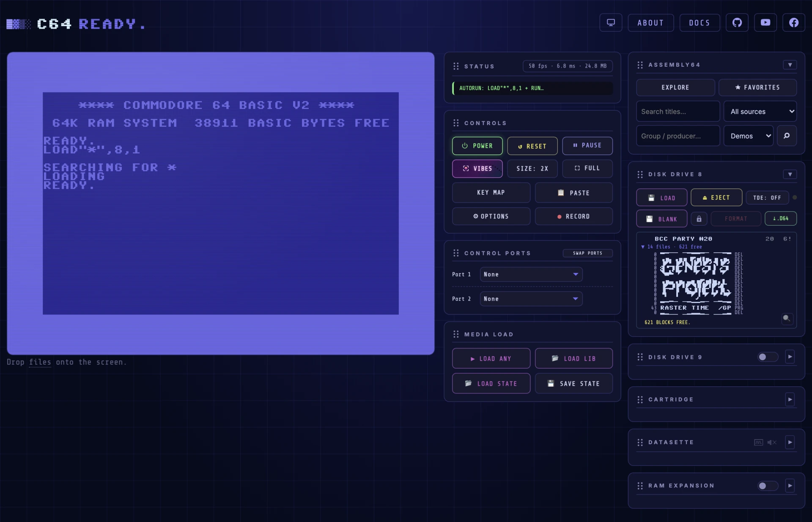Screen dimensions: 812x522
Task: Enable RAM Expansion switch
Action: [768, 486]
